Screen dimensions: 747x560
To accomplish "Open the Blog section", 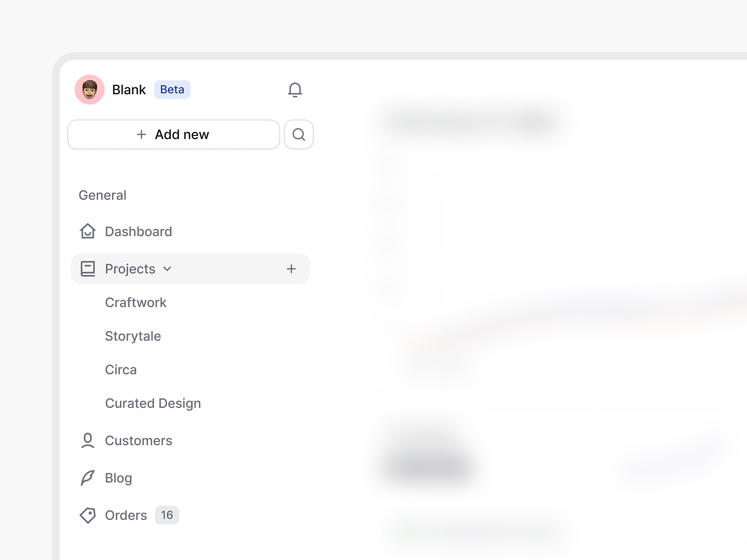I will click(118, 477).
